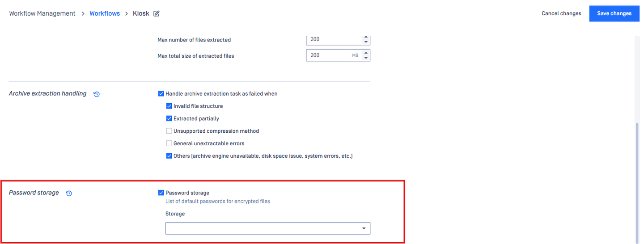
Task: Open Workflow Management breadcrumb
Action: pyautogui.click(x=42, y=13)
